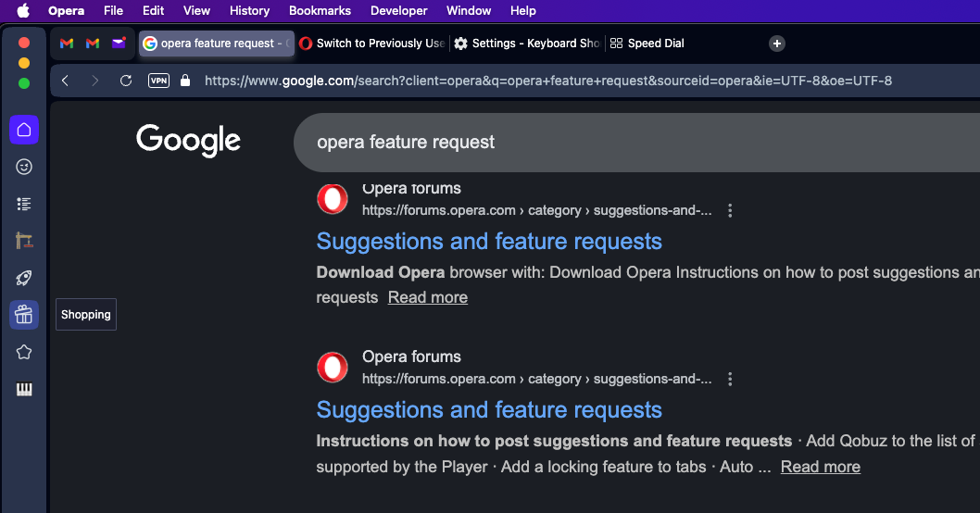Click Read more under the first result

coord(427,297)
